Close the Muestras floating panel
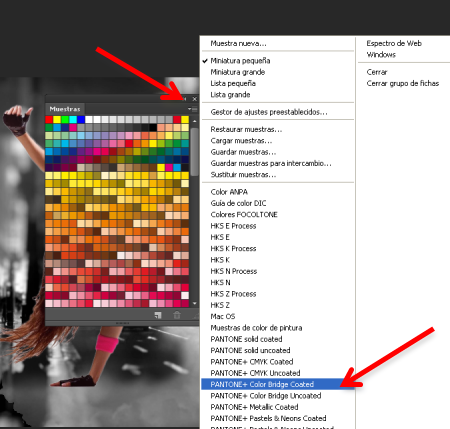This screenshot has height=429, width=450. (x=195, y=99)
